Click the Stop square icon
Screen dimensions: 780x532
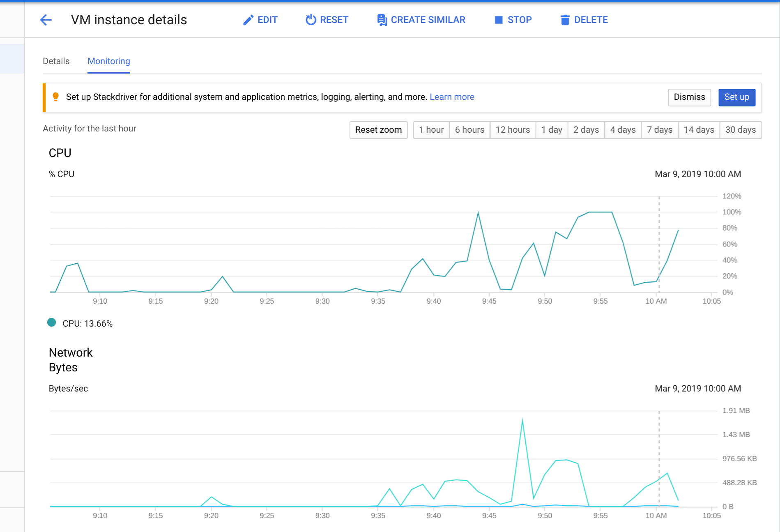499,20
